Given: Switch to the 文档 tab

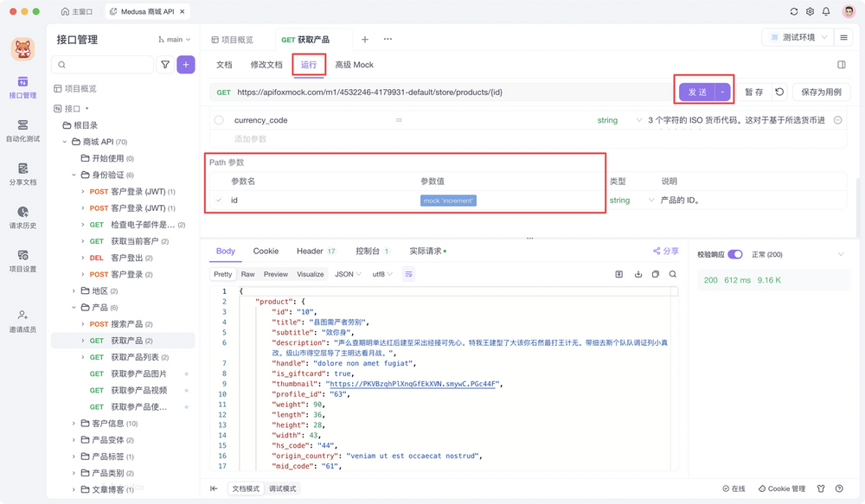Looking at the screenshot, I should click(224, 64).
